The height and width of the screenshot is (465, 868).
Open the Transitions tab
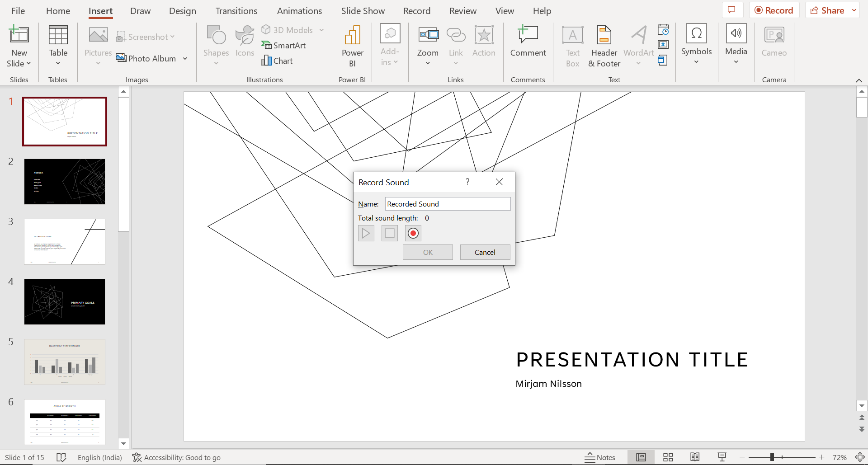(x=236, y=10)
